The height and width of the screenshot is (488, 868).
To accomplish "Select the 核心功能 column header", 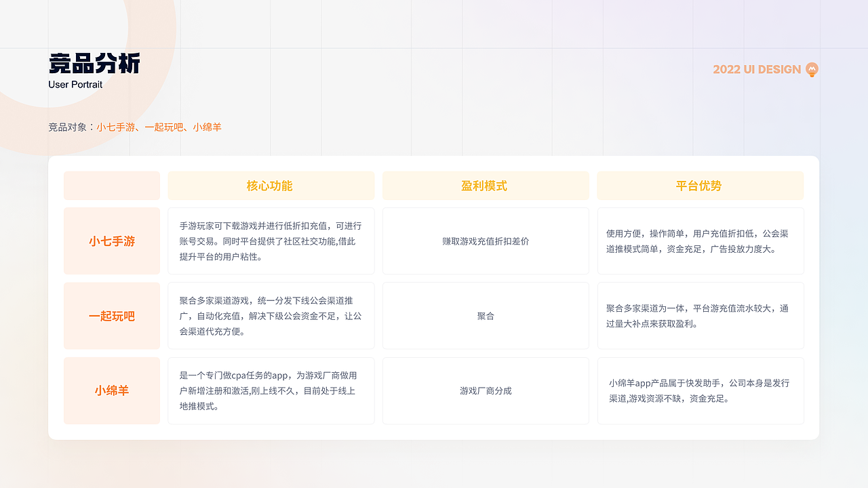I will pyautogui.click(x=271, y=185).
